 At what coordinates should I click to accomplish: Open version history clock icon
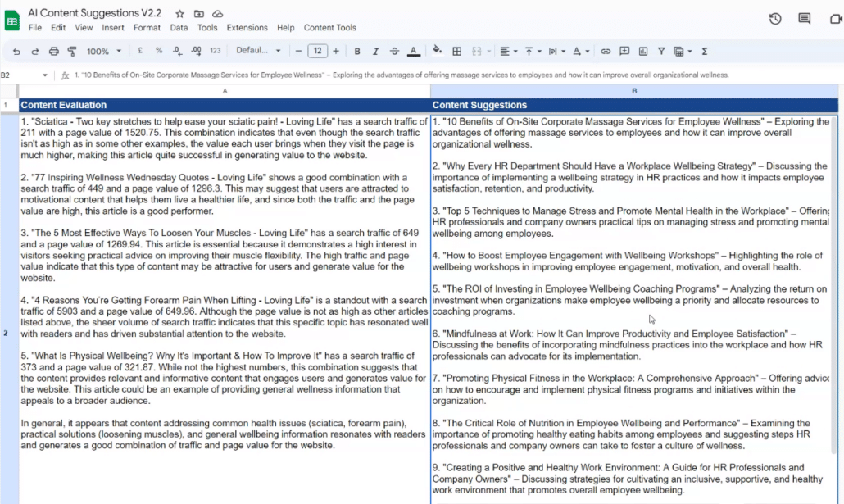pyautogui.click(x=775, y=19)
